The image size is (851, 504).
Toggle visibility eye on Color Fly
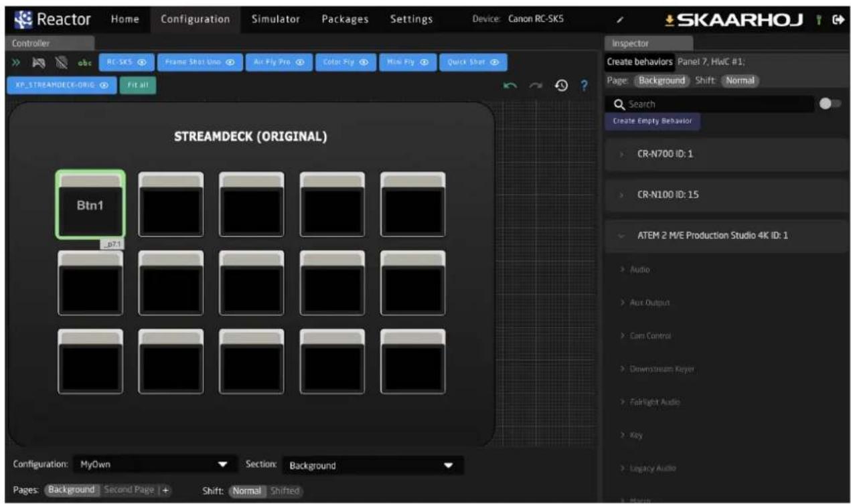click(364, 62)
